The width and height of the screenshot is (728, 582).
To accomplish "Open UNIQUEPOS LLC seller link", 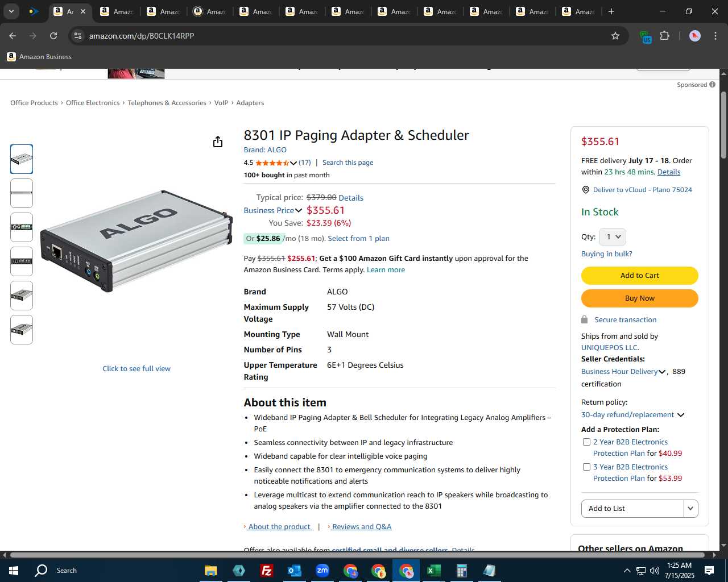I will point(609,348).
